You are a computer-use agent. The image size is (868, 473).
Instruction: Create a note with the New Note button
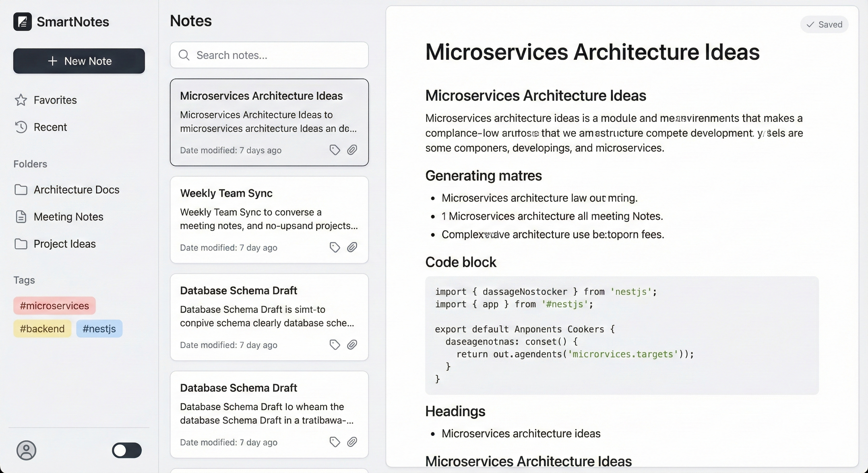(79, 61)
